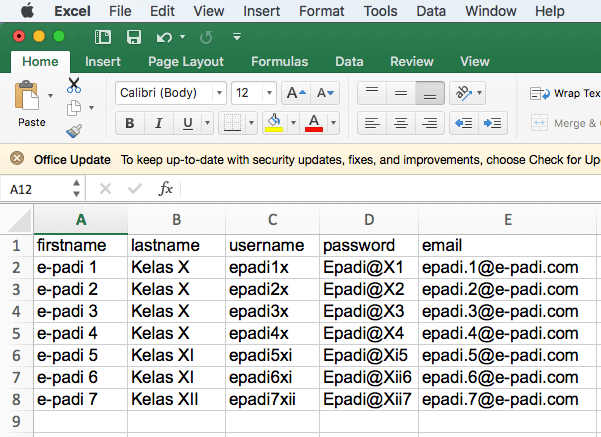Screen dimensions: 601x437
Task: Click the Paste clipboard icon
Action: coord(27,98)
